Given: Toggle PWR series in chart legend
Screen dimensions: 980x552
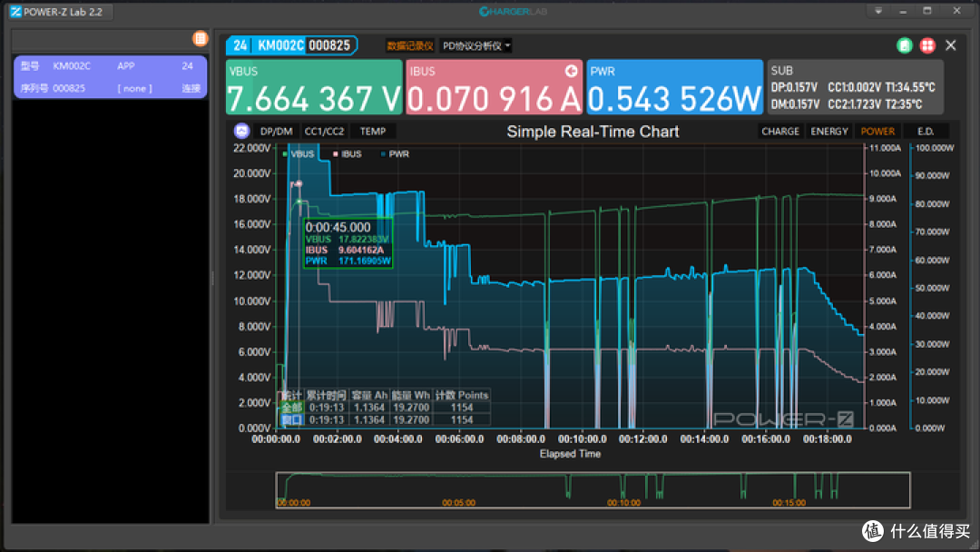Looking at the screenshot, I should (395, 153).
